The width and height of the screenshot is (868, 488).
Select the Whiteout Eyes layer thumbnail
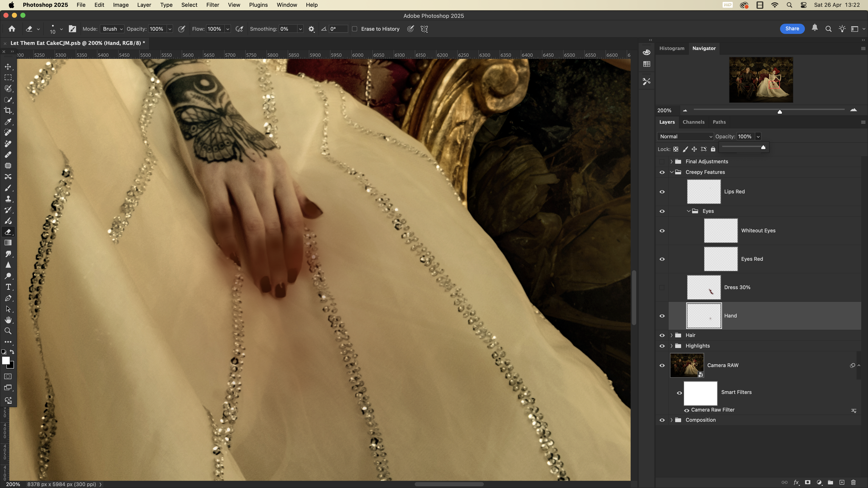tap(721, 231)
